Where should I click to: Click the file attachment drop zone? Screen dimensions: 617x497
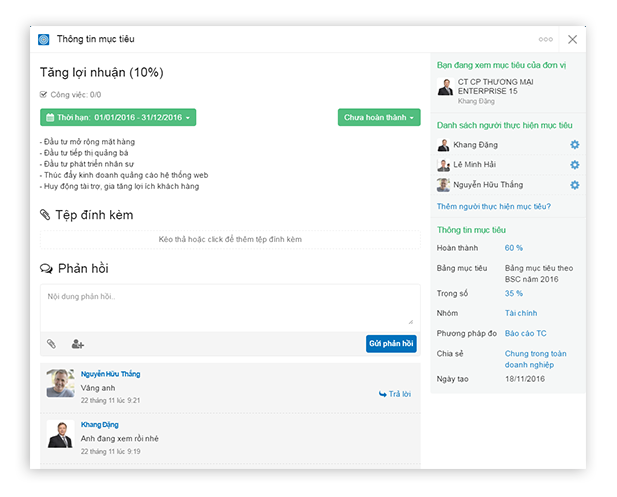click(x=230, y=240)
